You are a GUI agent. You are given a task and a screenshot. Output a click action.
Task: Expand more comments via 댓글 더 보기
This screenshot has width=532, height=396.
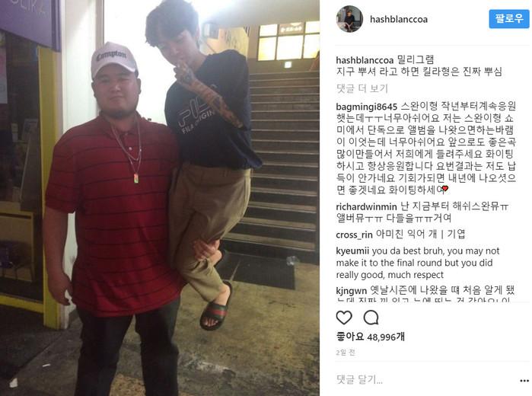(x=362, y=88)
